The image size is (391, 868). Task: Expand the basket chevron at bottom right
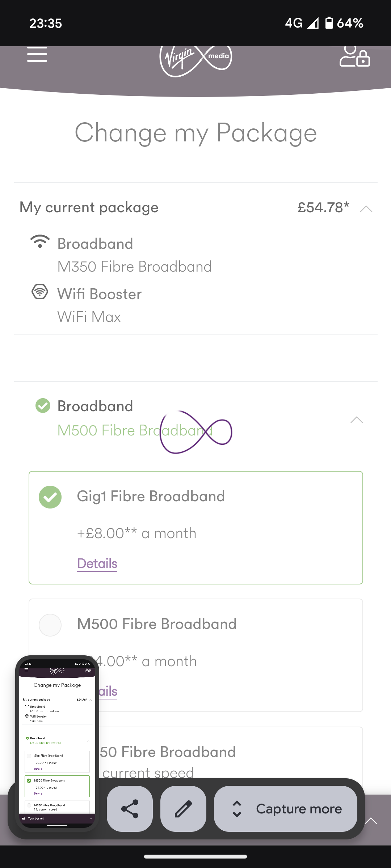371,821
